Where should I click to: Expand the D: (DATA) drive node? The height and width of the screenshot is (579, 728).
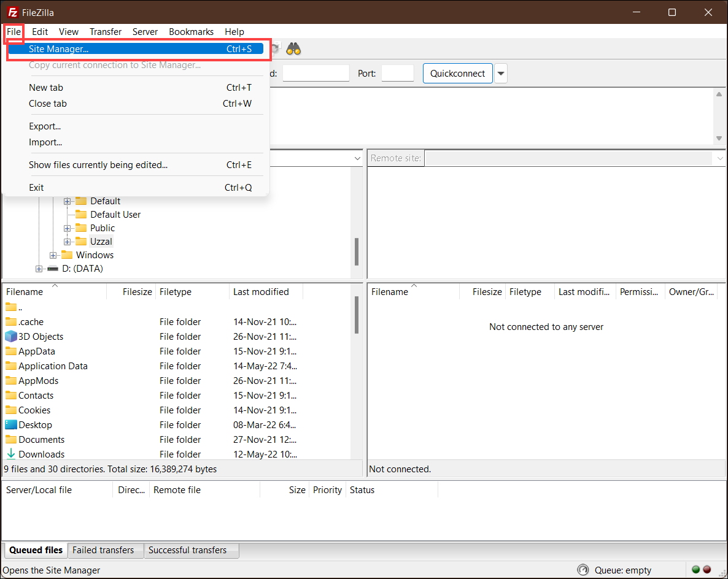(39, 269)
